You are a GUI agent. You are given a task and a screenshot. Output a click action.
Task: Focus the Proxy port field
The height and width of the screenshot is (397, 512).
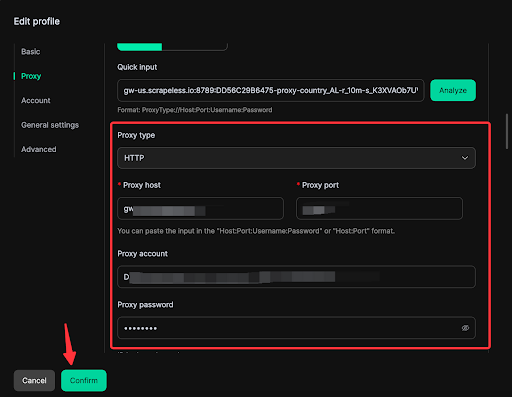(379, 209)
